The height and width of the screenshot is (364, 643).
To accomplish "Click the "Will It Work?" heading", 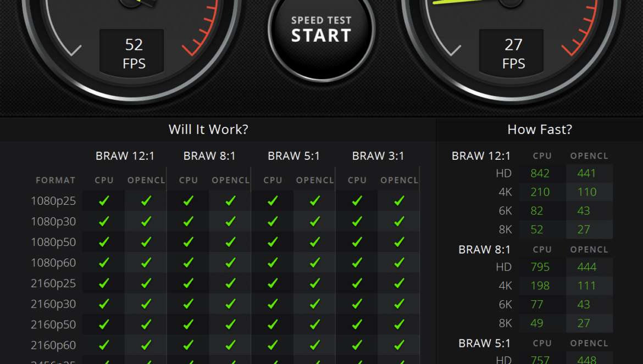I will pos(208,130).
